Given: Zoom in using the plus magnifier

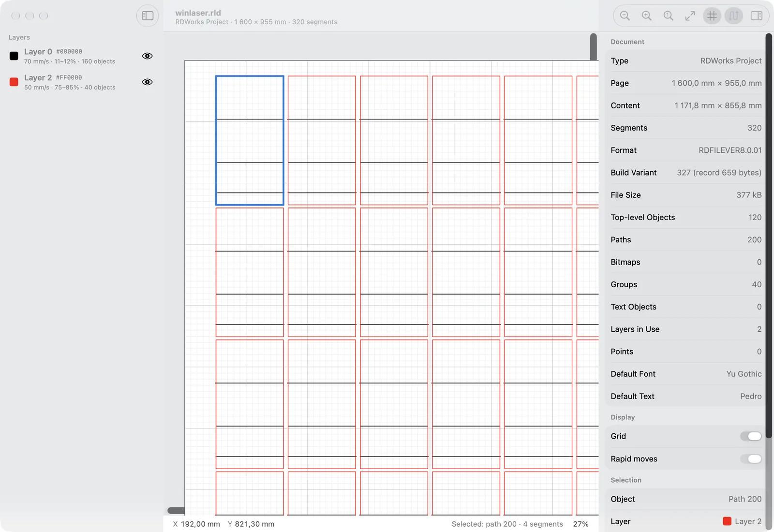Looking at the screenshot, I should (646, 16).
